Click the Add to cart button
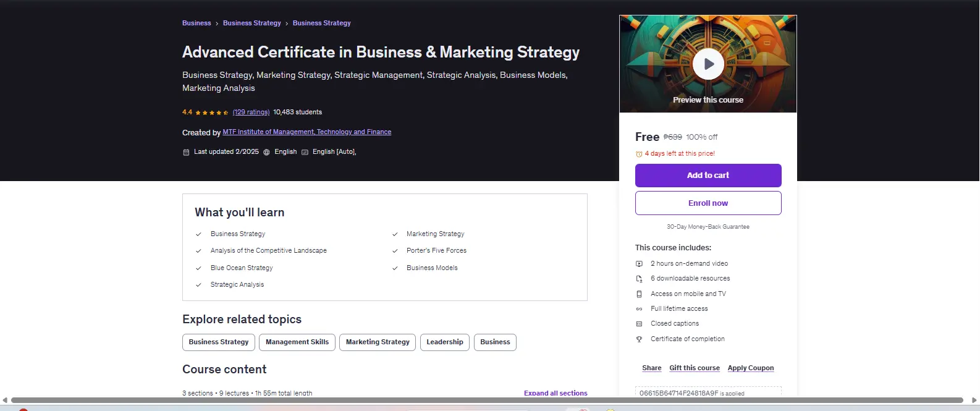 pos(708,176)
